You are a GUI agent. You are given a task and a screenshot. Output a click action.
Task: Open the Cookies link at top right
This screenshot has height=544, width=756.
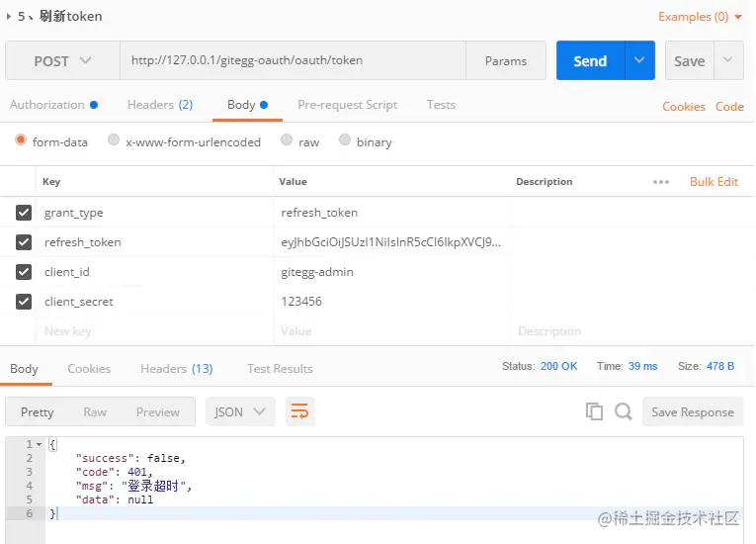click(684, 107)
